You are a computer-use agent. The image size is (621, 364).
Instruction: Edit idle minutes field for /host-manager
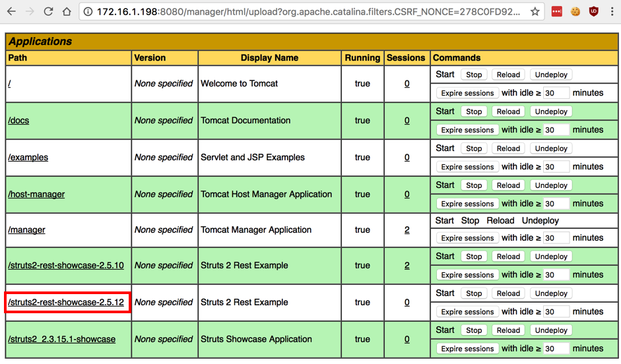click(556, 204)
